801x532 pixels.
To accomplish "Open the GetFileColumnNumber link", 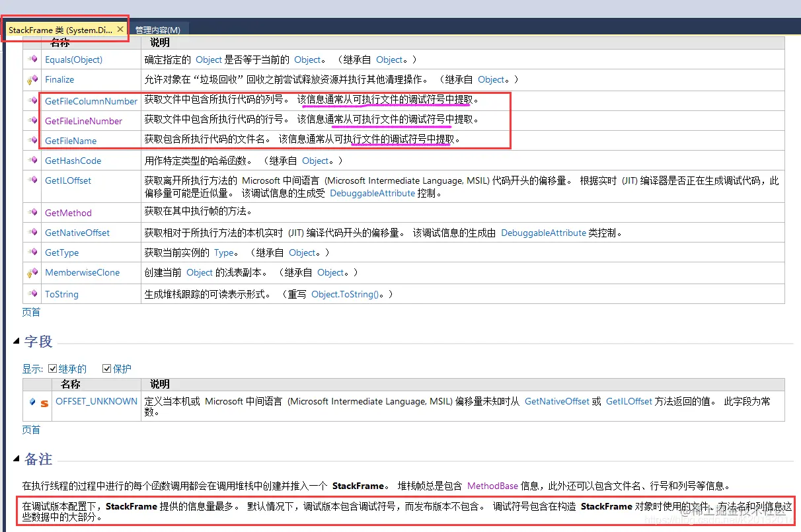I will pos(91,101).
